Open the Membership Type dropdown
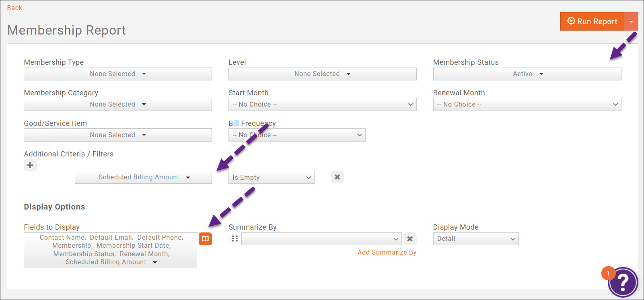 click(x=117, y=74)
